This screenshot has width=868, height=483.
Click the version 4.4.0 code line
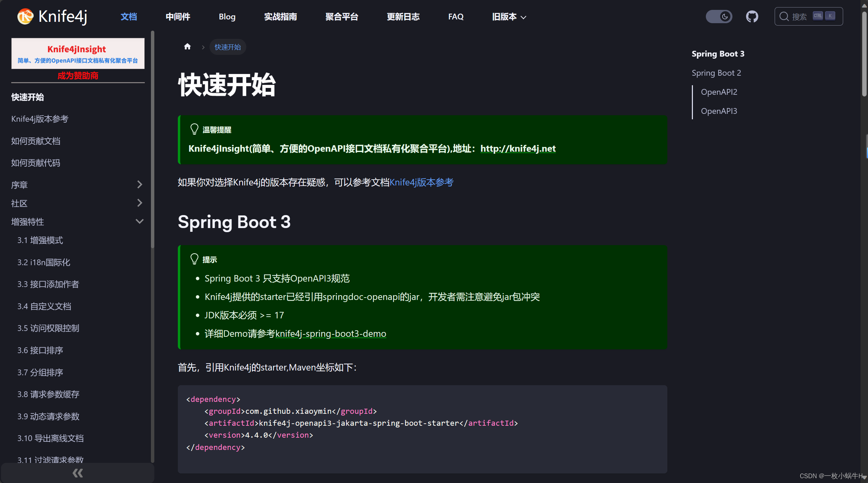(259, 435)
